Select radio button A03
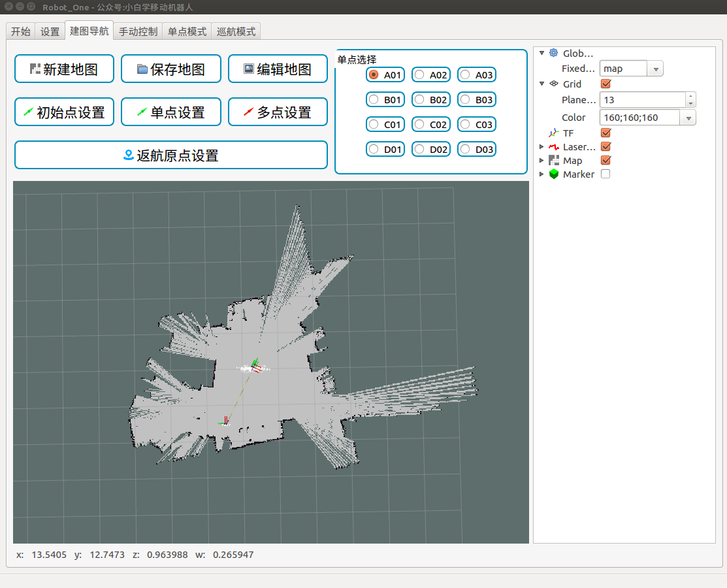 pyautogui.click(x=465, y=74)
